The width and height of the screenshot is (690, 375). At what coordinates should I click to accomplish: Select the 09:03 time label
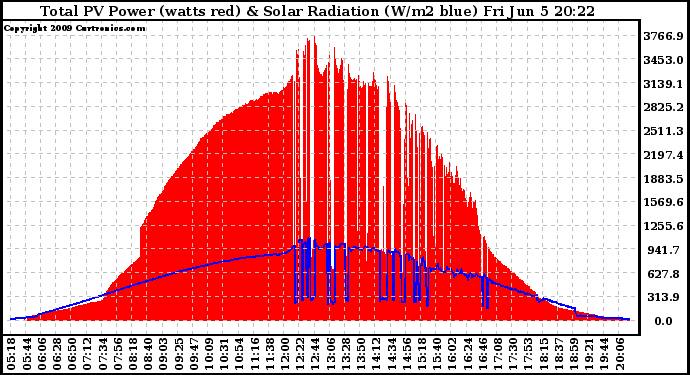pos(163,354)
